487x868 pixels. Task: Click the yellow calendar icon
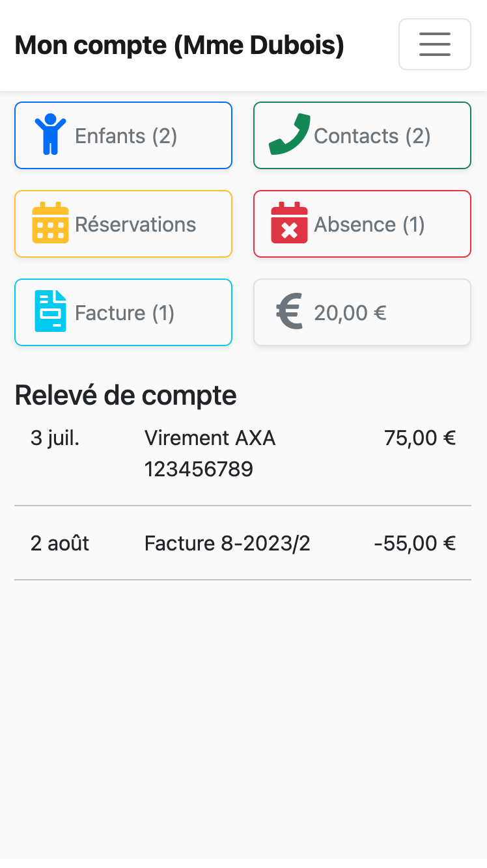tap(50, 223)
